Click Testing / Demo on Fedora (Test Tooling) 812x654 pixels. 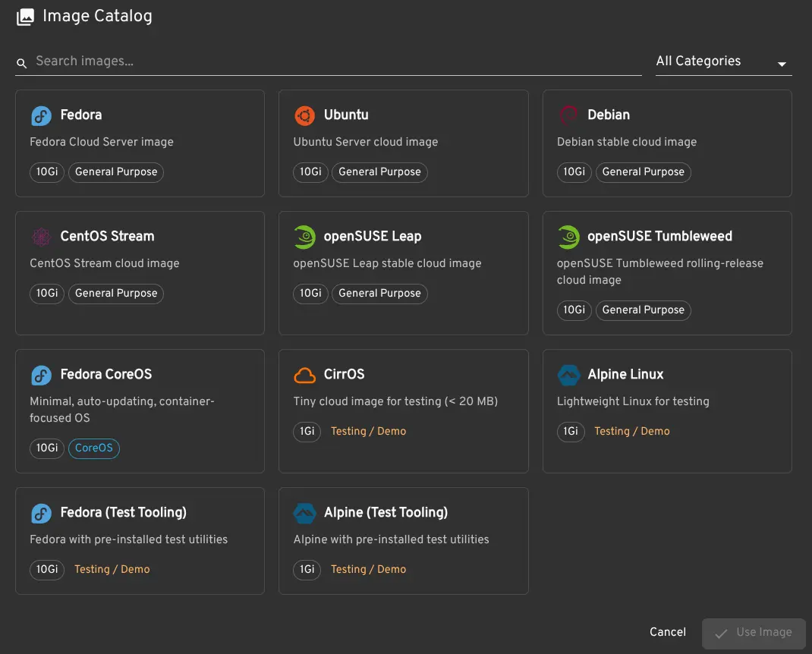tap(112, 570)
